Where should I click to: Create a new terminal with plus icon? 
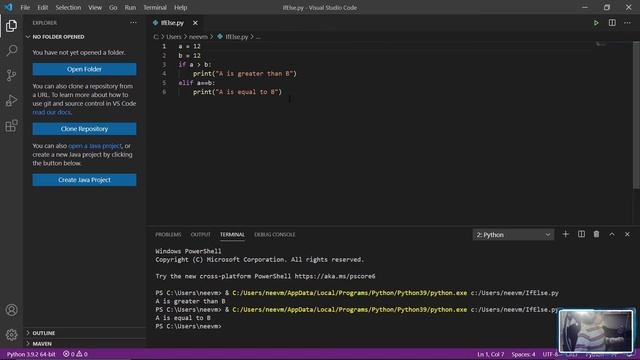(x=565, y=234)
